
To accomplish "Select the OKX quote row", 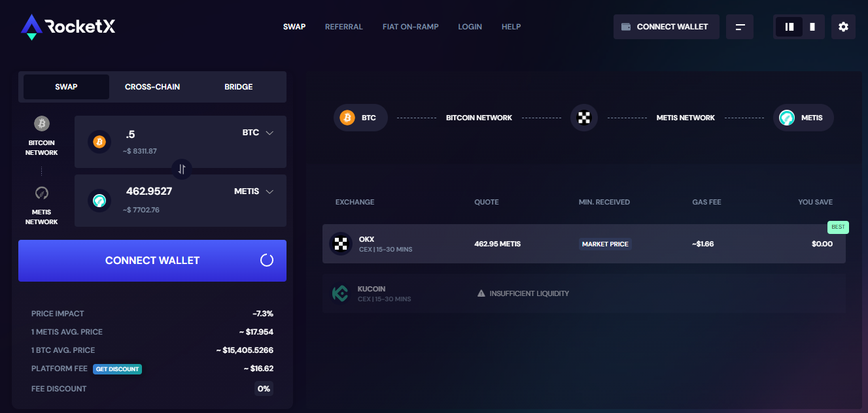I will (584, 244).
